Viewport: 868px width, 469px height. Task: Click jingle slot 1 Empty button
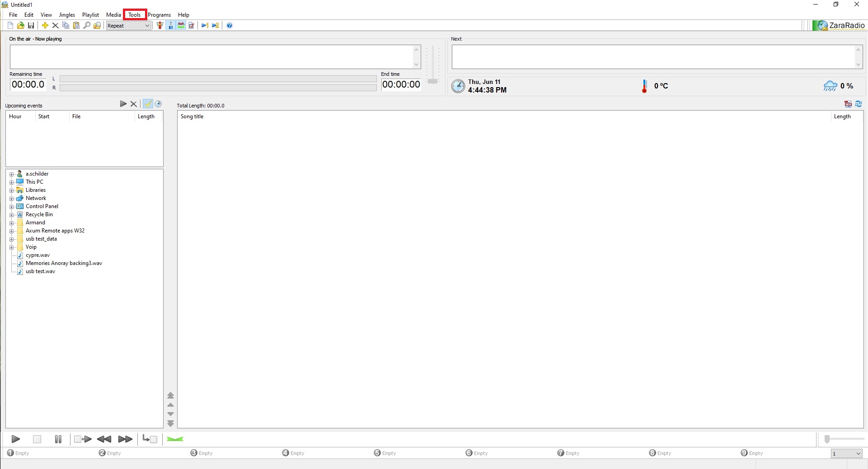pyautogui.click(x=18, y=453)
